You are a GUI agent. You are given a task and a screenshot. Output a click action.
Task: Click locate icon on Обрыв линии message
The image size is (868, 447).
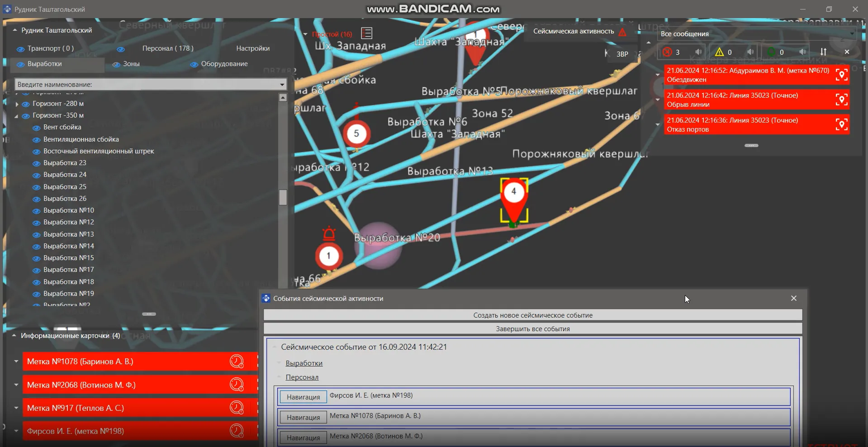(841, 100)
